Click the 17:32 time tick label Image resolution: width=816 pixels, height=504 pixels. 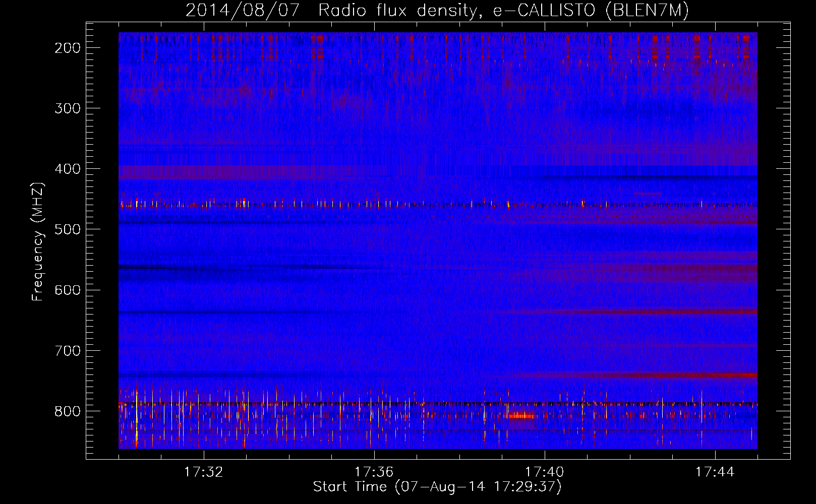[x=204, y=472]
